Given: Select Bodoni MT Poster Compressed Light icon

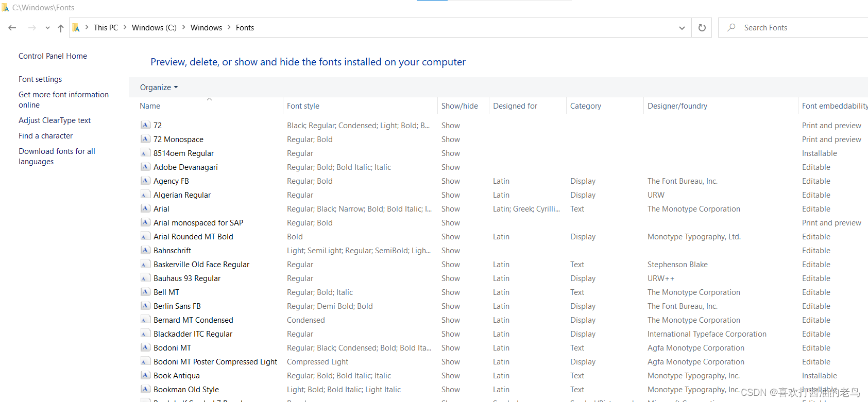Looking at the screenshot, I should tap(145, 361).
